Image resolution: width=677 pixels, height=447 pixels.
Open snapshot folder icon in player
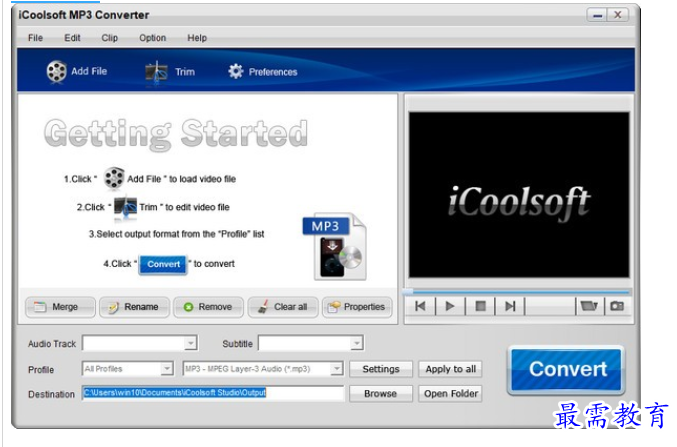[x=589, y=306]
